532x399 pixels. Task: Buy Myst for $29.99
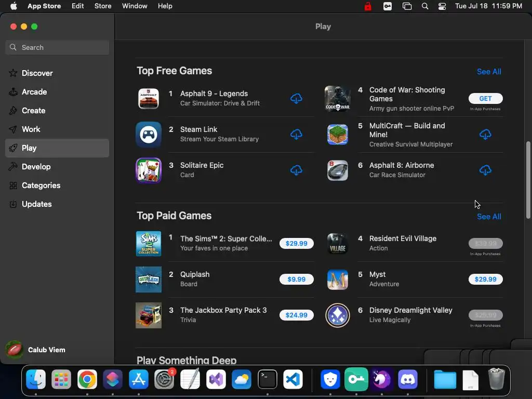(486, 279)
